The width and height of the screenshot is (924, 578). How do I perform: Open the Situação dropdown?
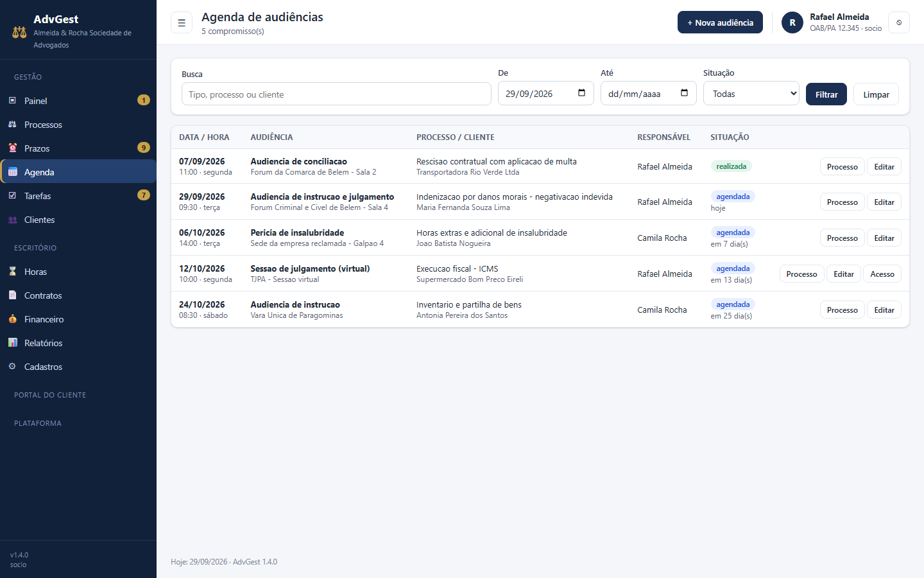pyautogui.click(x=751, y=94)
